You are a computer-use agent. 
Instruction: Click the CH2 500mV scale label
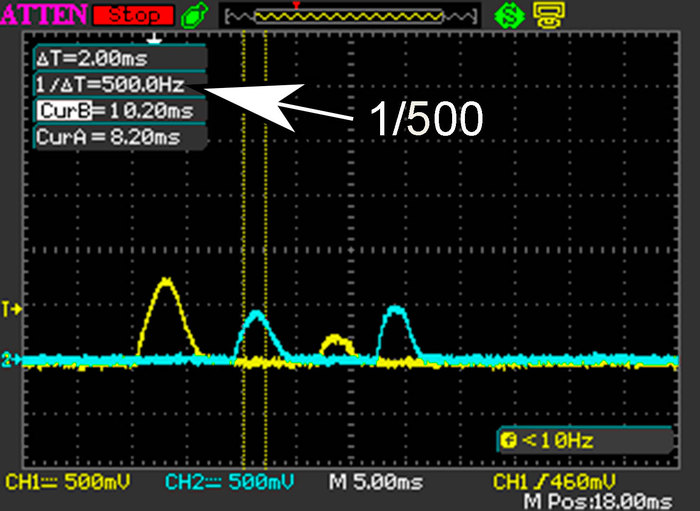227,483
